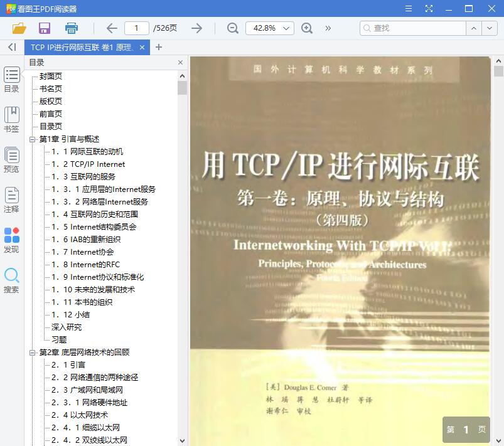Go to the next page arrow
The image size is (504, 446).
pos(196,28)
